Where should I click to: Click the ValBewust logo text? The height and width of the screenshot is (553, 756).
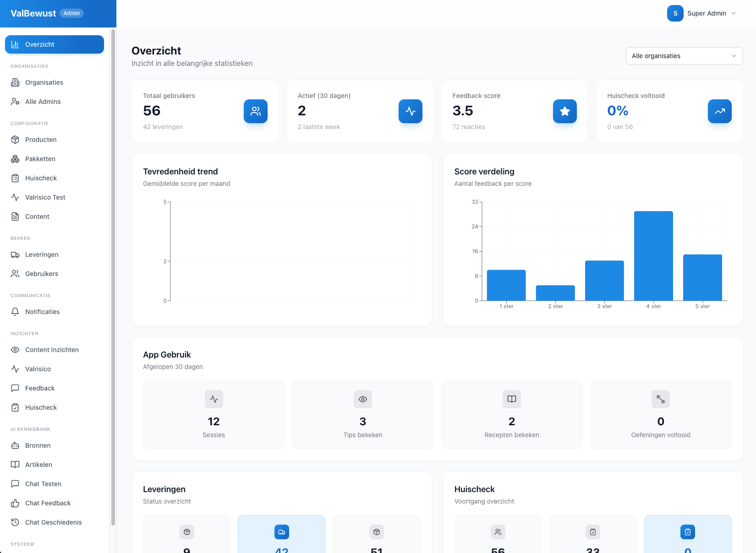[x=33, y=13]
